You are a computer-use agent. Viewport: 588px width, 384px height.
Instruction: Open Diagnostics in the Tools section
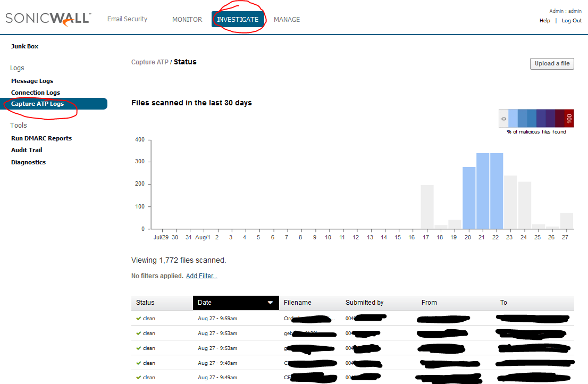click(29, 162)
